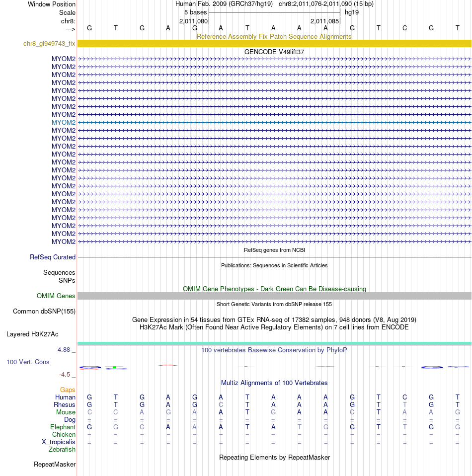
Task: Click the C base in Elephant alignment row
Action: pyautogui.click(x=142, y=427)
